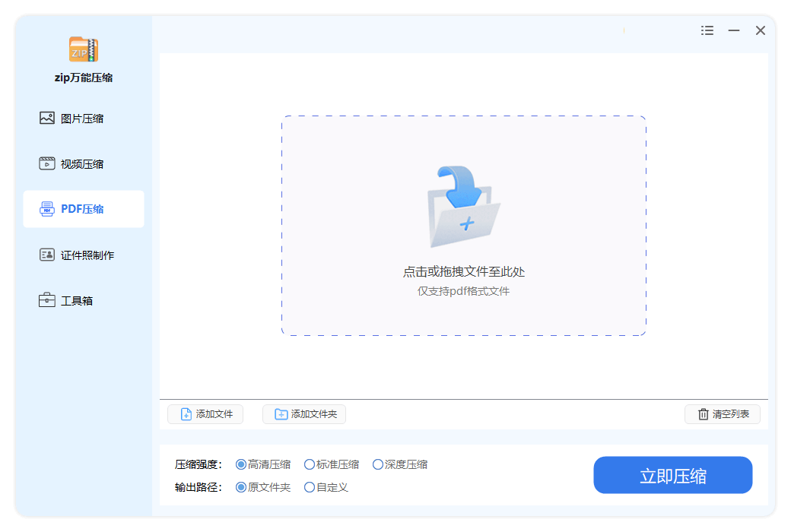Viewport: 791px width, 532px height.
Task: Select 标准压缩 compression strength
Action: (x=332, y=464)
